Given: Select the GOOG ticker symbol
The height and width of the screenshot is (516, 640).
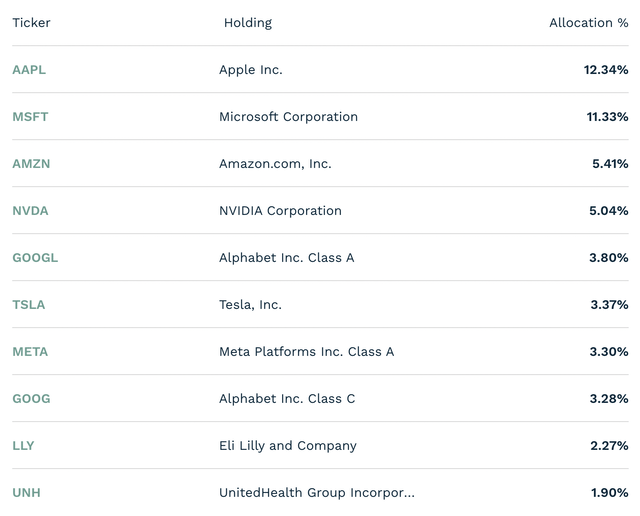Looking at the screenshot, I should pyautogui.click(x=31, y=398).
